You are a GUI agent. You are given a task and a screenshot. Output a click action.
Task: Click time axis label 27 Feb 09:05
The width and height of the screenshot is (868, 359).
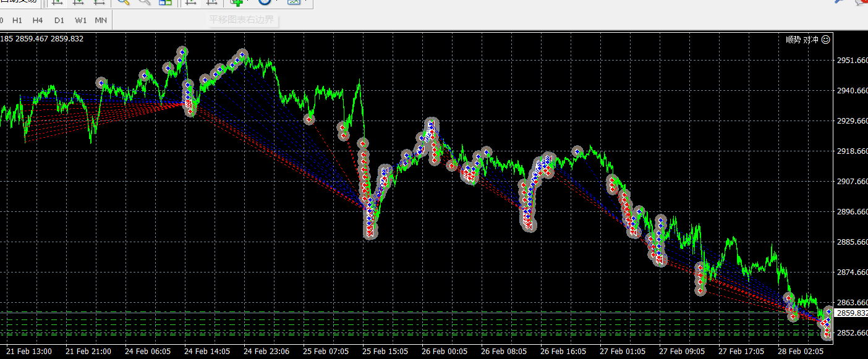[682, 352]
